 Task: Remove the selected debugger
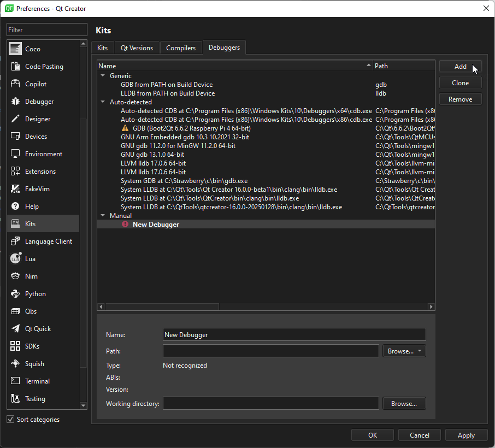[x=460, y=99]
